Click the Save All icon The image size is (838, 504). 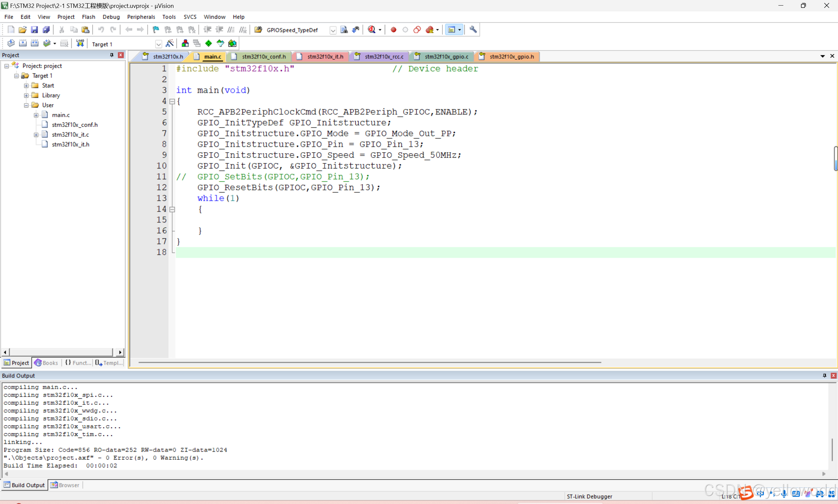pos(46,30)
